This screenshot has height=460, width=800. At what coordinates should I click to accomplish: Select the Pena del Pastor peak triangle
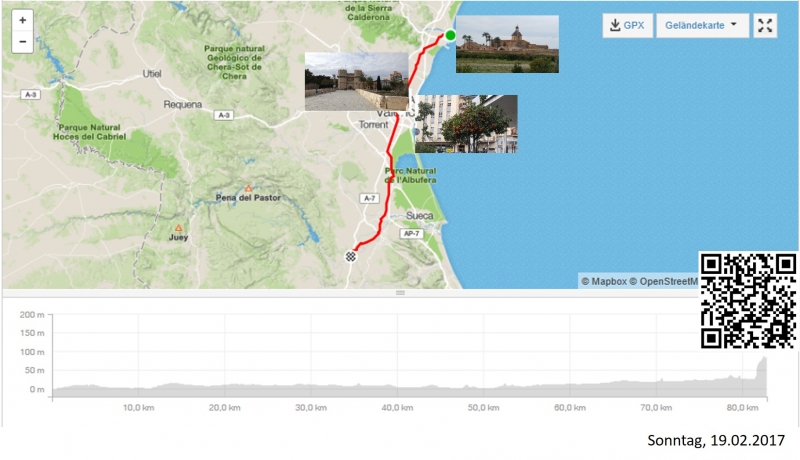[249, 188]
